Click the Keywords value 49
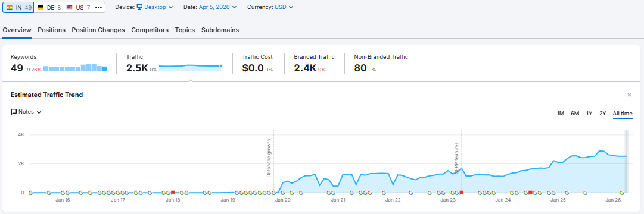This screenshot has width=644, height=214. [x=17, y=68]
